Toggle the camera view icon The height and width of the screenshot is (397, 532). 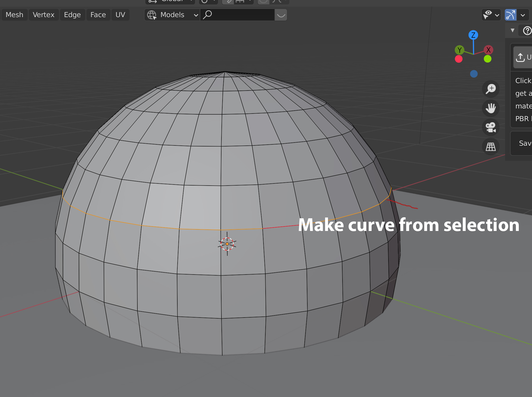[491, 127]
